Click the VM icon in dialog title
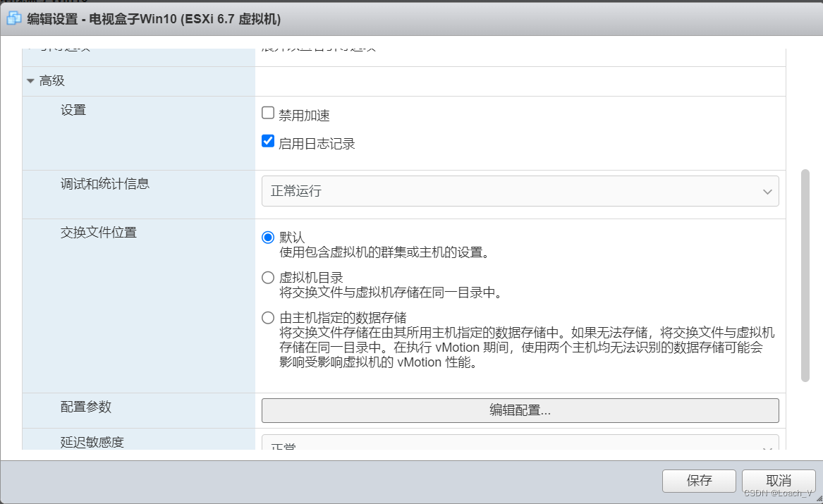The width and height of the screenshot is (823, 504). [13, 19]
